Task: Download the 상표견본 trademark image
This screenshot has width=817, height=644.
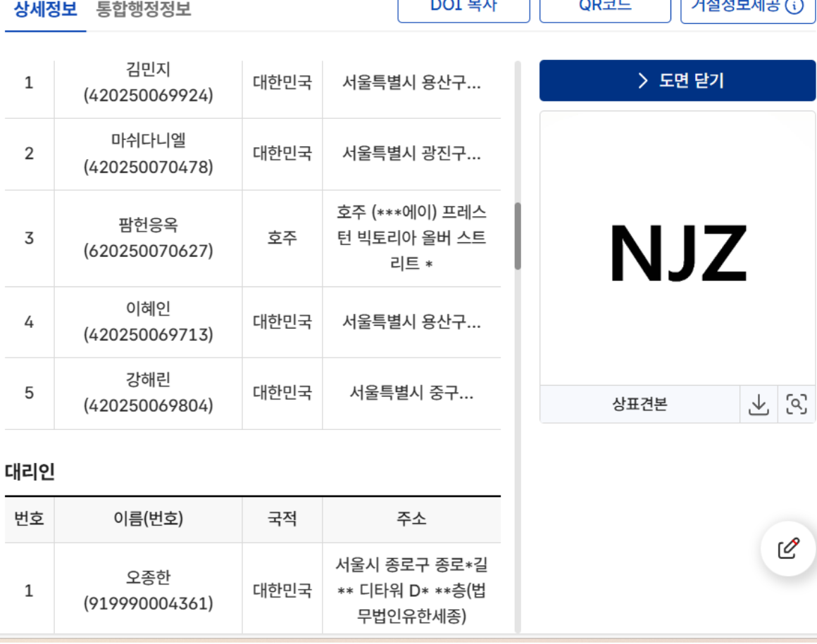Action: click(759, 404)
